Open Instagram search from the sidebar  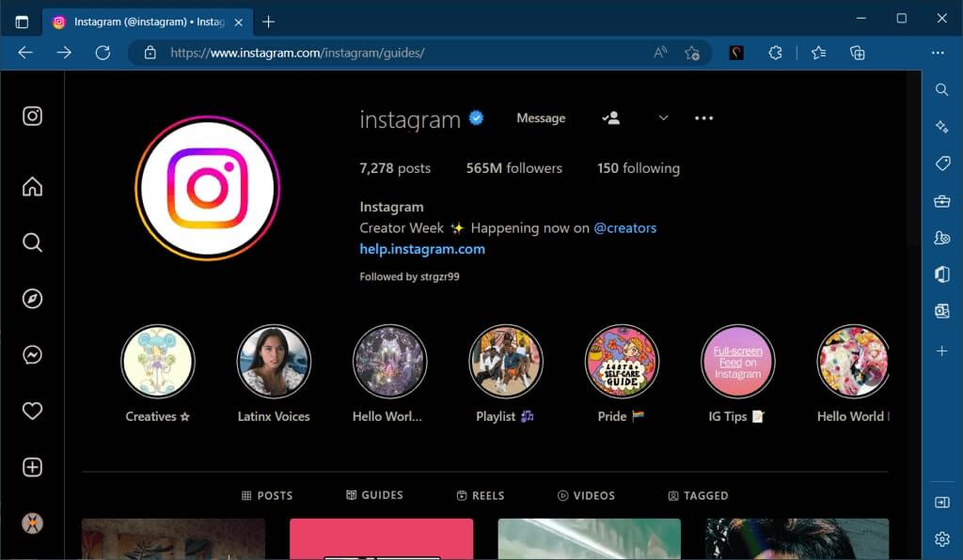[32, 242]
